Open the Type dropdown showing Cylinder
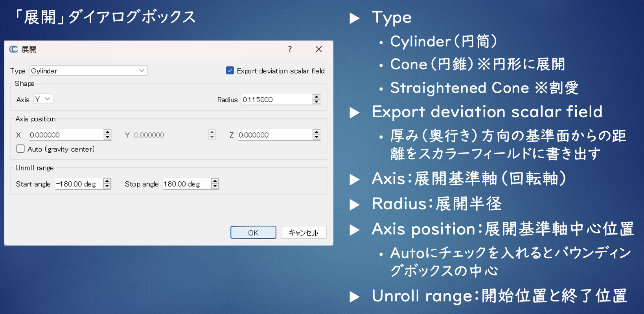 [x=88, y=71]
